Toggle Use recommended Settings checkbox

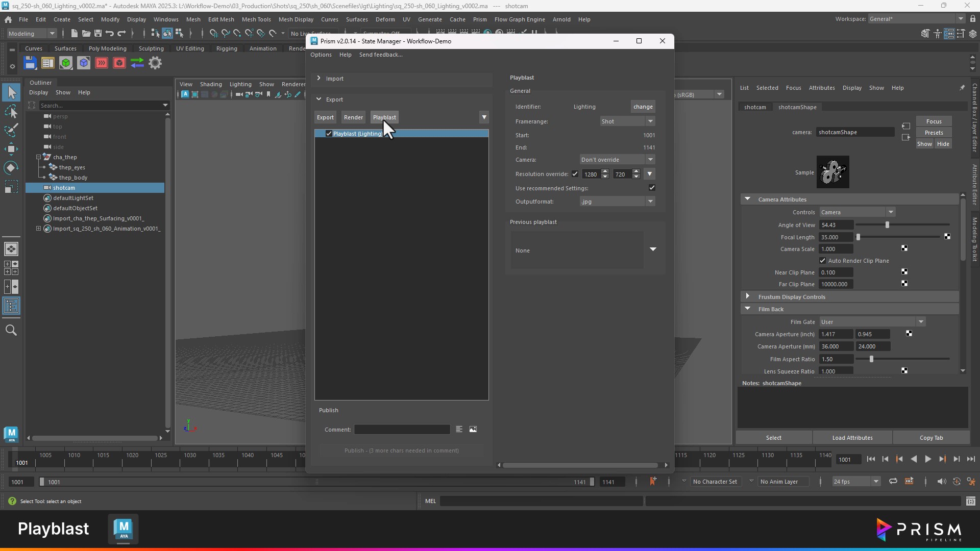click(652, 188)
